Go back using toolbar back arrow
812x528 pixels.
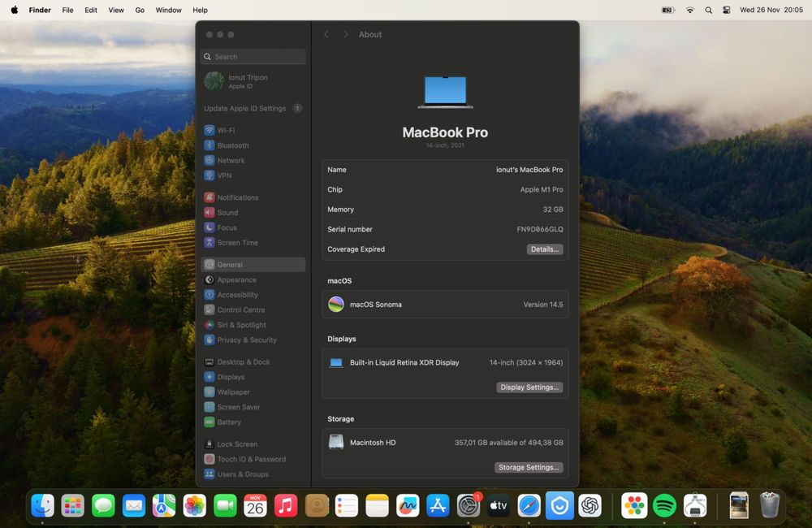point(326,34)
